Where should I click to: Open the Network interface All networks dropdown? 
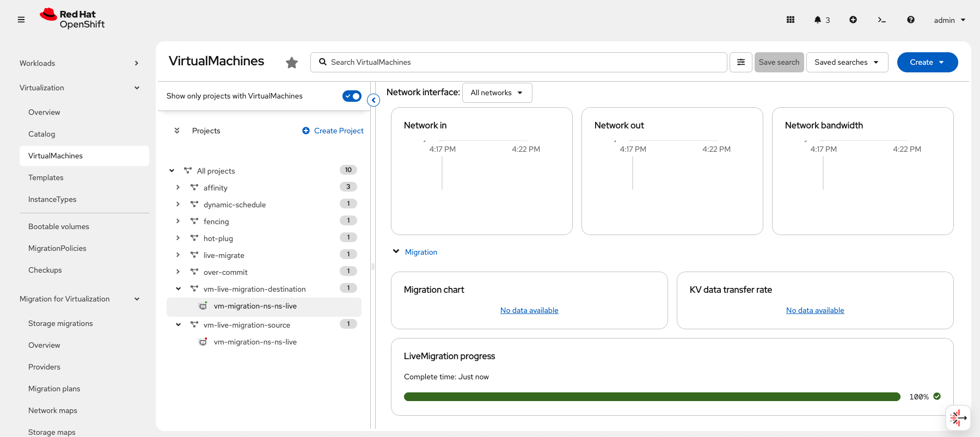click(497, 93)
